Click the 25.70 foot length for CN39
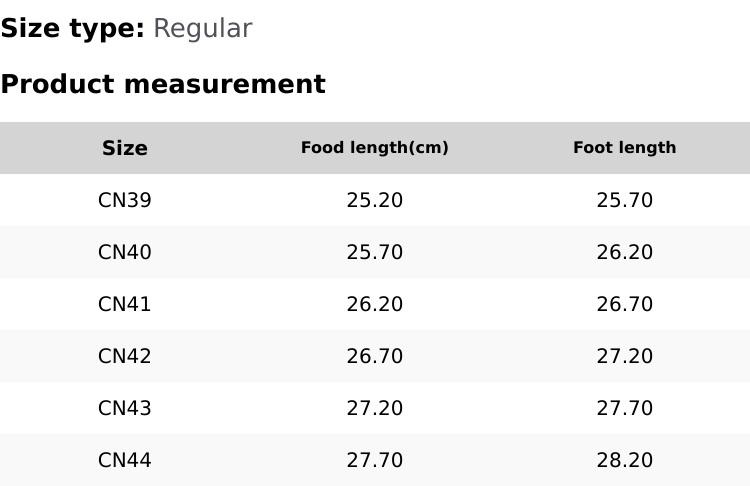The width and height of the screenshot is (750, 486). pyautogui.click(x=625, y=200)
